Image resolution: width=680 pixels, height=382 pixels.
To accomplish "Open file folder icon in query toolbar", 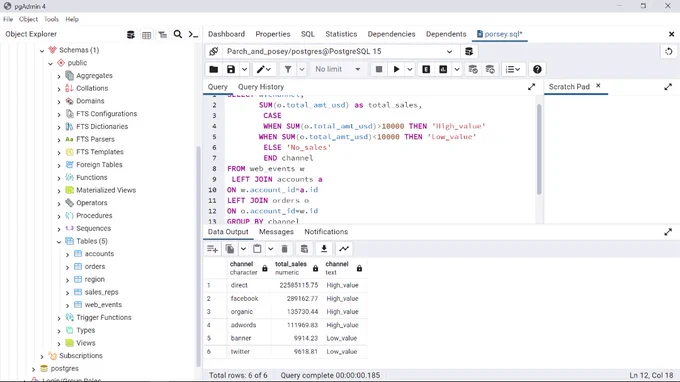I will click(x=214, y=69).
